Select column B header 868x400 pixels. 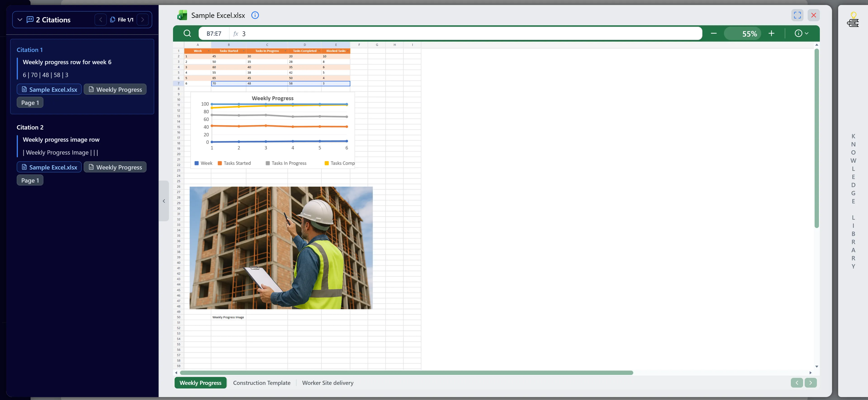229,45
